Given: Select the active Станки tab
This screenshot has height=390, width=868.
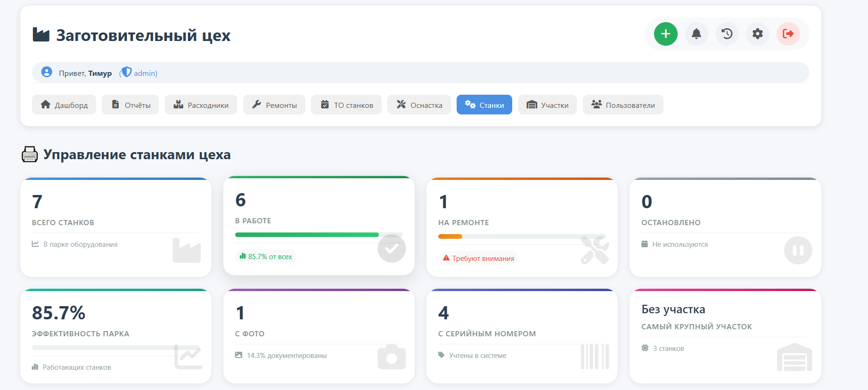Looking at the screenshot, I should coord(484,105).
